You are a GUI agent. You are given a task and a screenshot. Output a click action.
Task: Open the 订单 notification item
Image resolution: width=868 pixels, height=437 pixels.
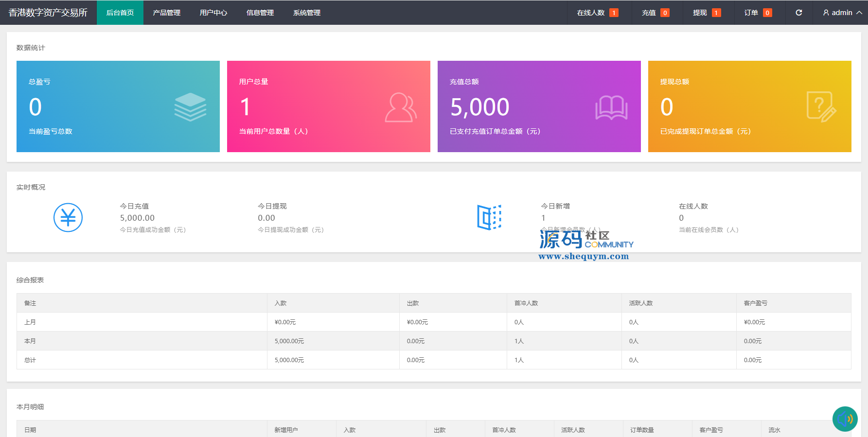click(x=758, y=13)
